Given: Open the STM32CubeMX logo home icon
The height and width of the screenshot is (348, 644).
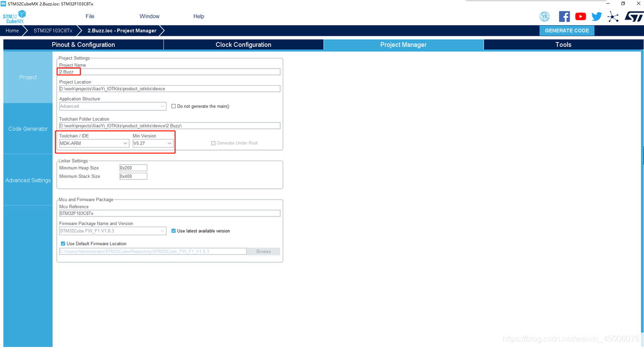Looking at the screenshot, I should coord(14,17).
